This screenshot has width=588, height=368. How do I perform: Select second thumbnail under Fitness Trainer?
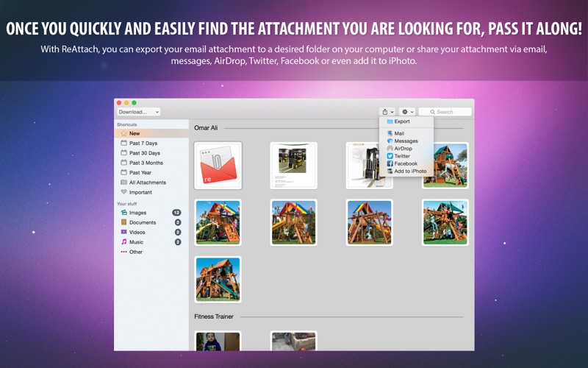pos(293,341)
